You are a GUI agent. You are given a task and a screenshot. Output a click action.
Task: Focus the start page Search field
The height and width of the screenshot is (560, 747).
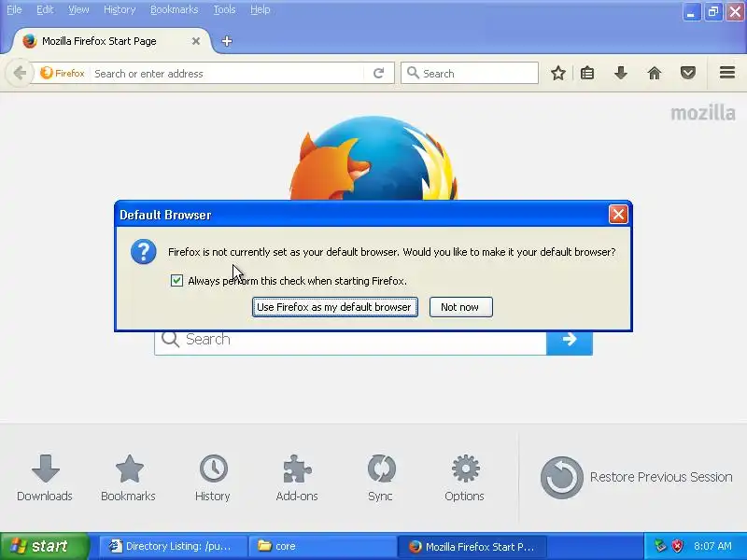[351, 340]
